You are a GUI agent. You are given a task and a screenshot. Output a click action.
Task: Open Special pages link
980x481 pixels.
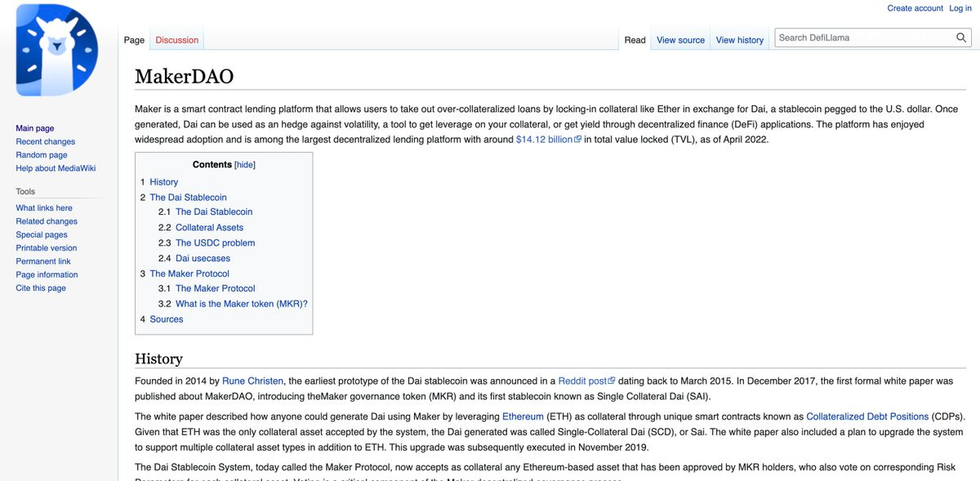(x=42, y=234)
